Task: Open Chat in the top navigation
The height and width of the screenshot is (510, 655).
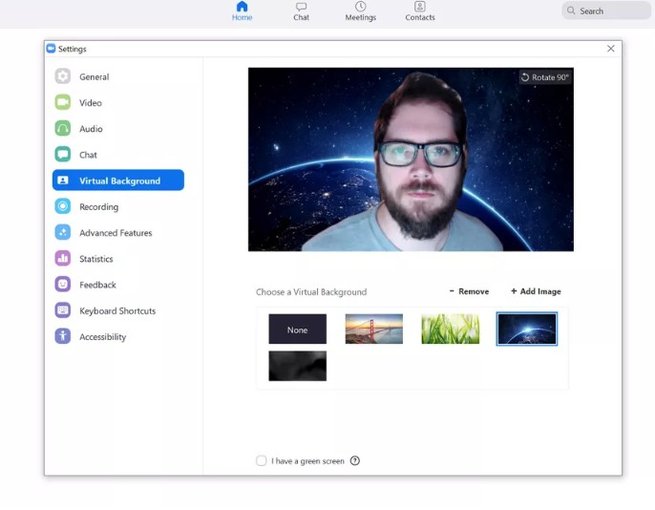Action: 301,12
